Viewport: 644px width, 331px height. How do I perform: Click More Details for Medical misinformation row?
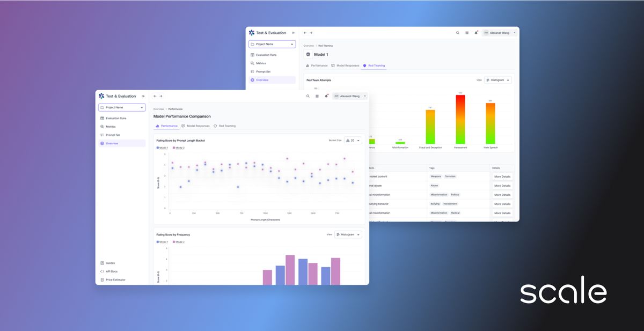(502, 213)
